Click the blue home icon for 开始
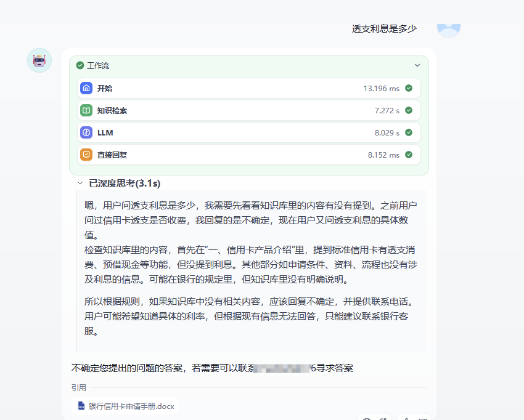The width and height of the screenshot is (524, 420). pyautogui.click(x=86, y=88)
